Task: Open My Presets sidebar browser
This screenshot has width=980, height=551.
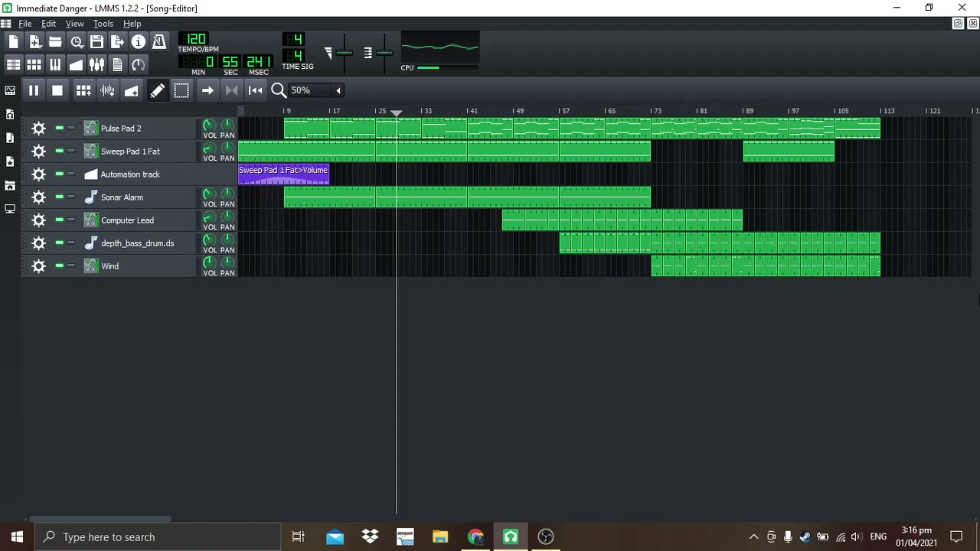Action: [10, 161]
